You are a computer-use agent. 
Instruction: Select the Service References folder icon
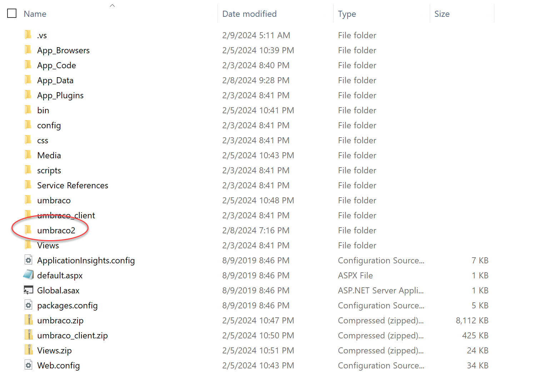point(28,185)
